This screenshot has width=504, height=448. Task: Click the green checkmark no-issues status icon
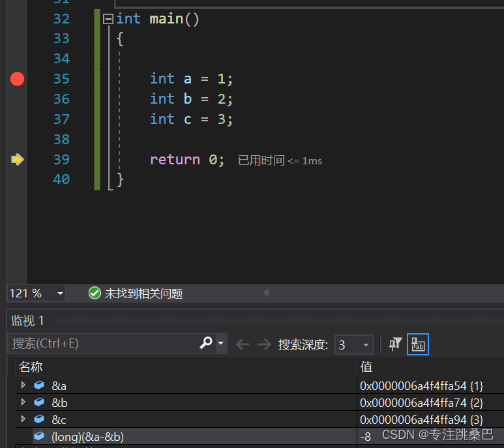tap(95, 293)
